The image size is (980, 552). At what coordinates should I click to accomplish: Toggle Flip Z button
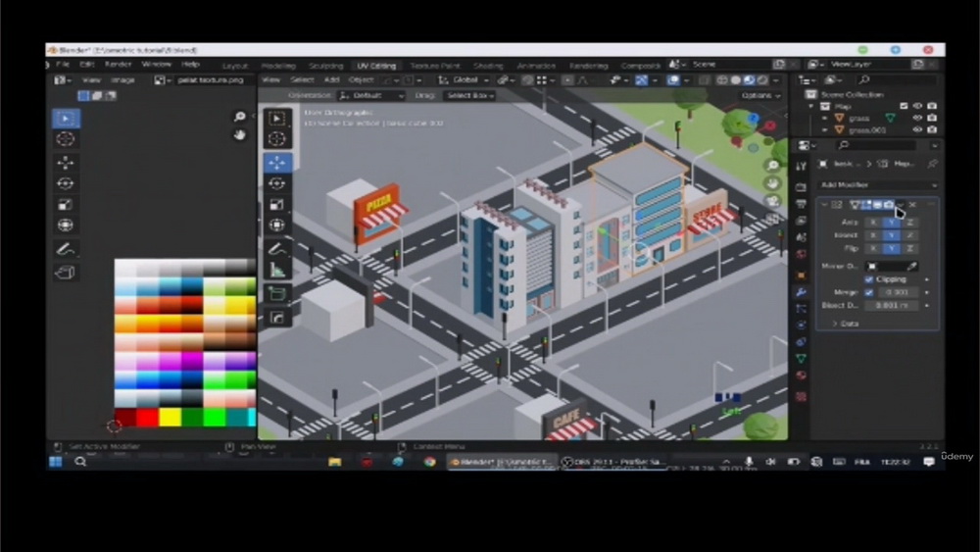tap(910, 249)
